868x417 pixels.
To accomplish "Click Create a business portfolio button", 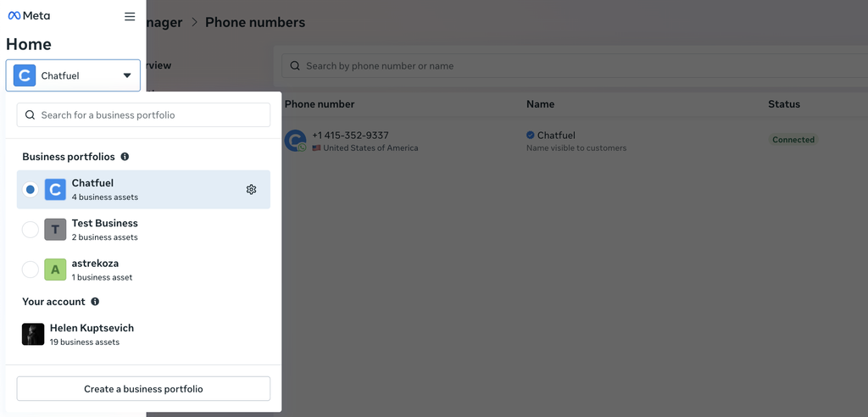I will pos(143,389).
